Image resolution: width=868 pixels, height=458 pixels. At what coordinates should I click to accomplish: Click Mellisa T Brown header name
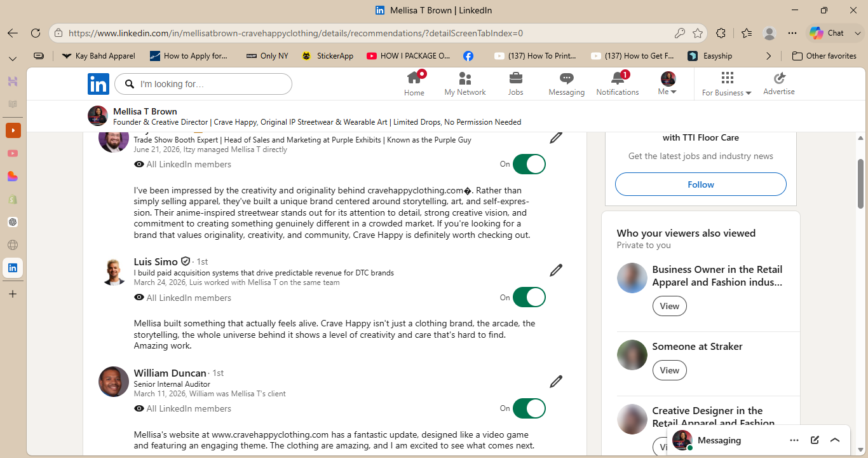[x=145, y=111]
